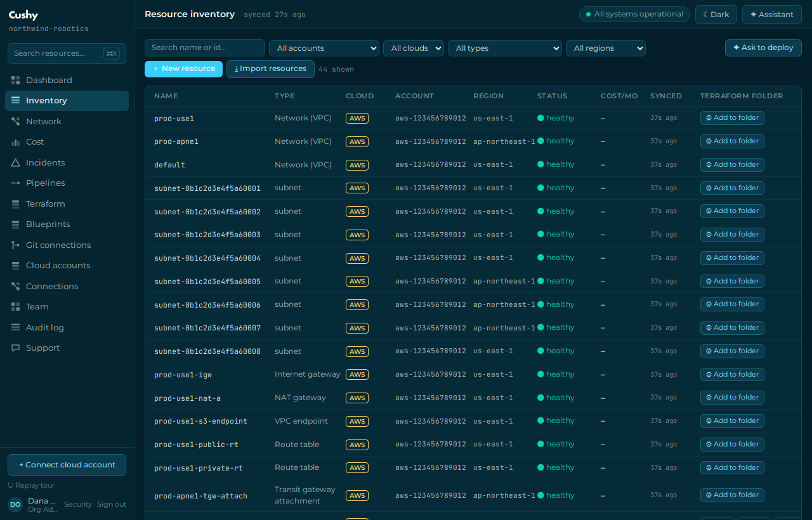
Task: Click the Git connections branch icon
Action: 15,245
